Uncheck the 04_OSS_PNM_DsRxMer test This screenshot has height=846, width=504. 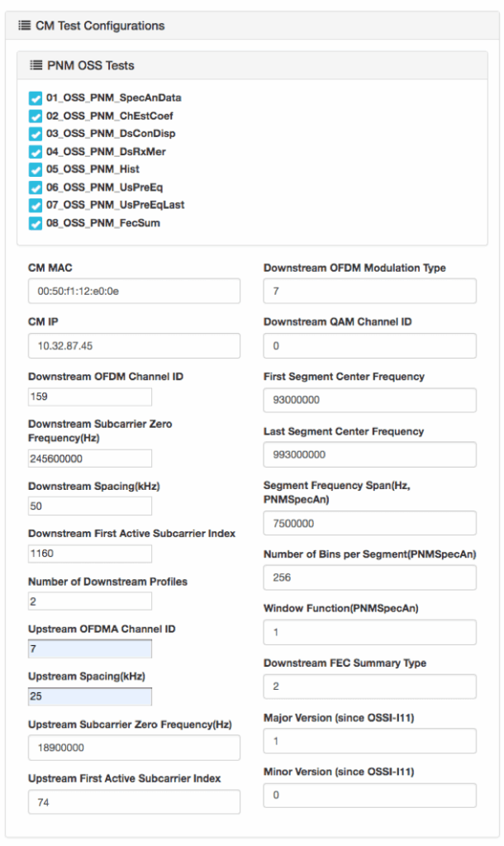click(36, 151)
